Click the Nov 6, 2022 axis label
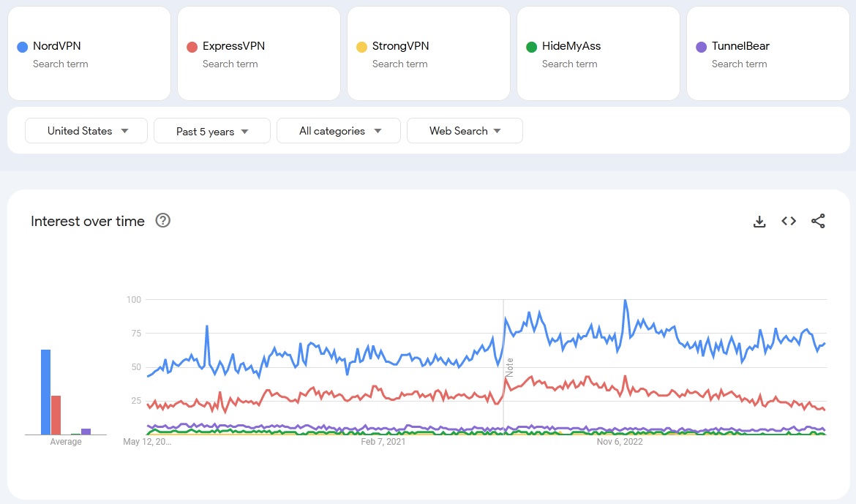Viewport: 856px width, 504px height. point(620,442)
